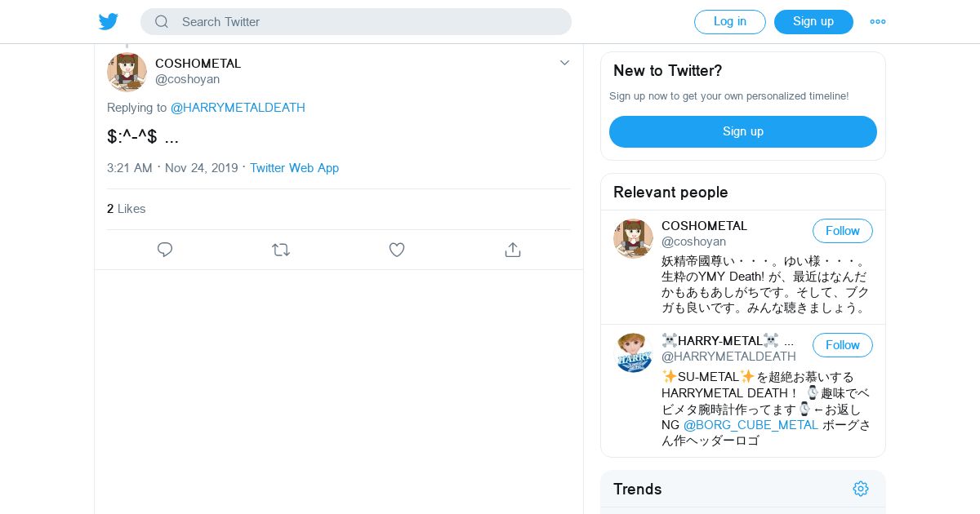This screenshot has height=514, width=980.
Task: Reply to the COSHOMETAL tweet
Action: [165, 250]
